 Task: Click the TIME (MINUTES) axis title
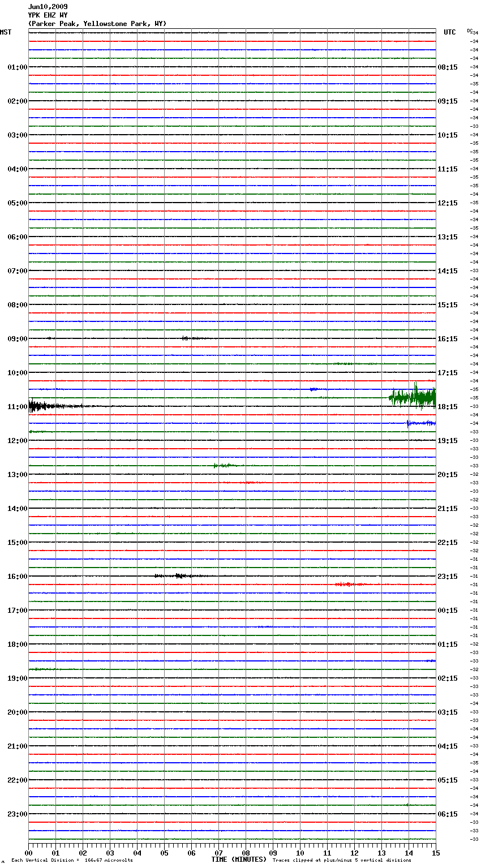tap(239, 860)
